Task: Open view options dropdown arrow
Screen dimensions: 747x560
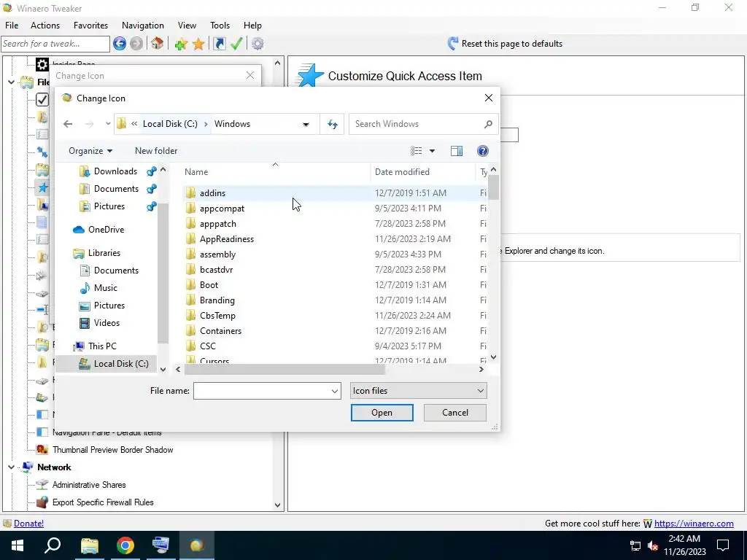Action: (432, 151)
